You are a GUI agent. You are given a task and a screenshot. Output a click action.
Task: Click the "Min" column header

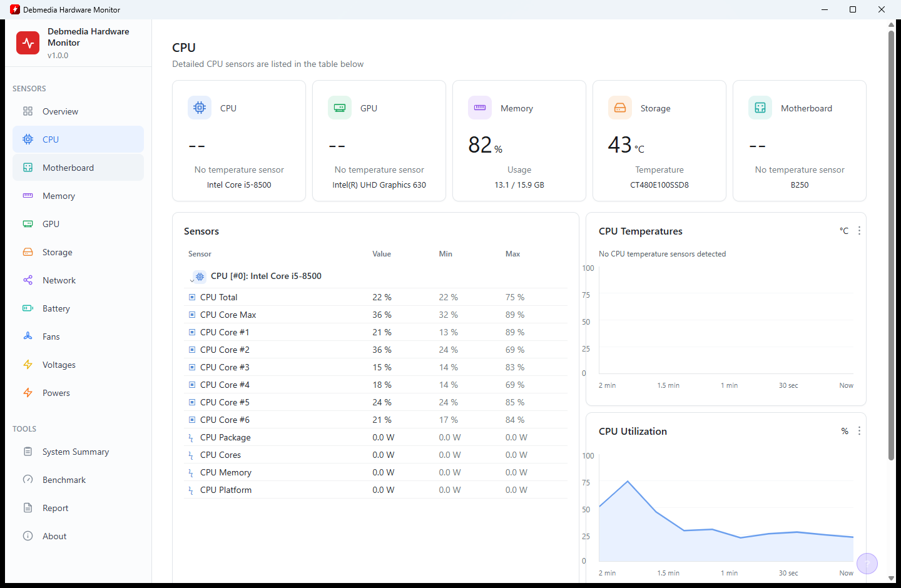[445, 254]
